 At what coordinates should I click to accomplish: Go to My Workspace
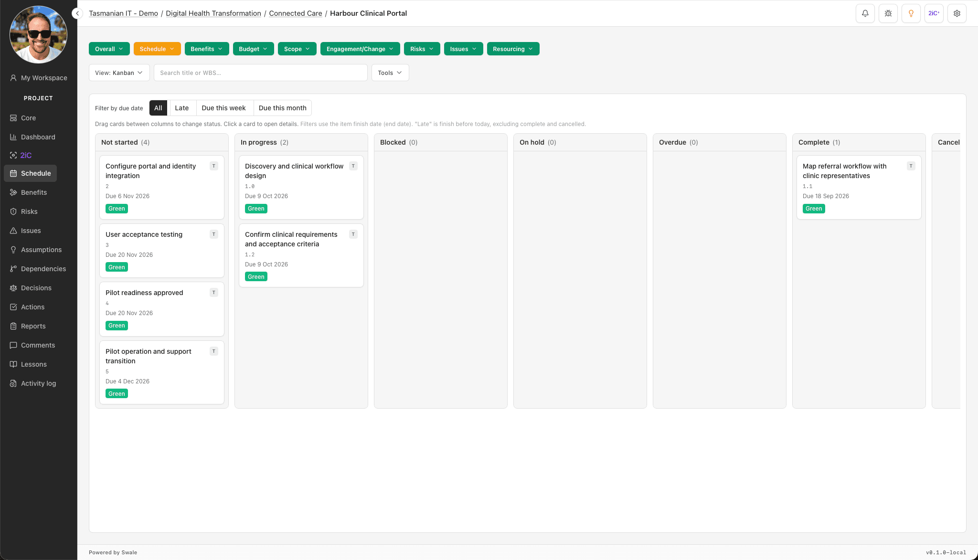(x=39, y=78)
